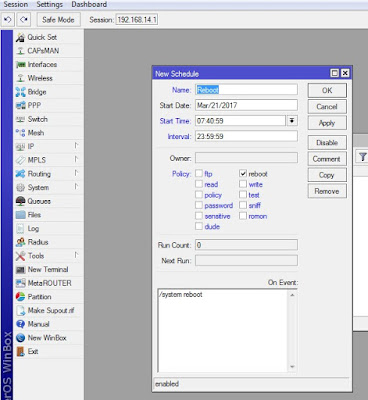The width and height of the screenshot is (368, 400).
Task: Open the Manual help icon
Action: click(20, 324)
